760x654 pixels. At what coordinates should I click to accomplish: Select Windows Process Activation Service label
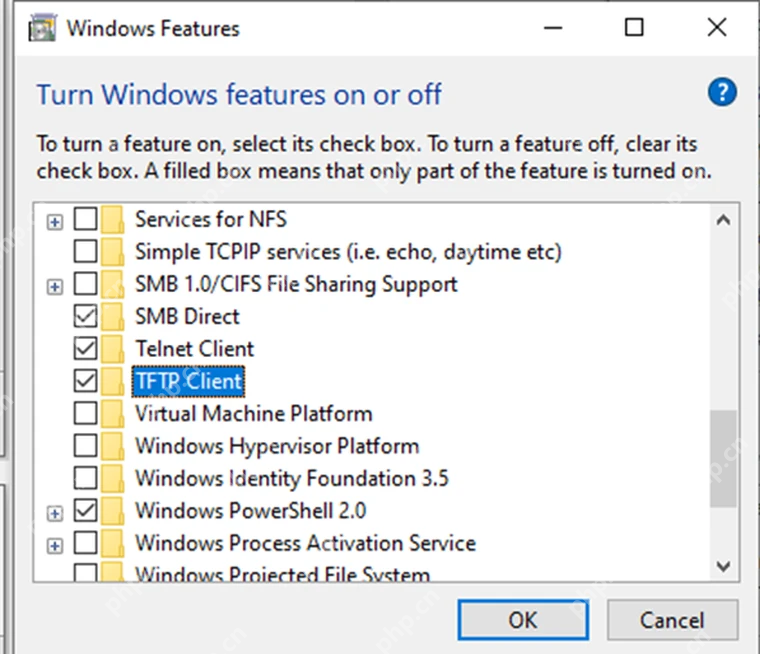pyautogui.click(x=305, y=543)
